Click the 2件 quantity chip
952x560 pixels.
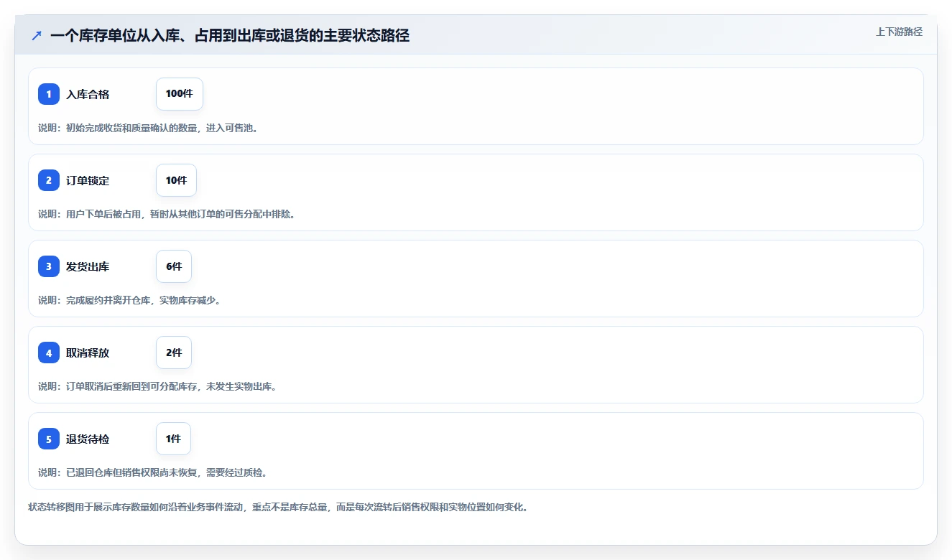174,353
